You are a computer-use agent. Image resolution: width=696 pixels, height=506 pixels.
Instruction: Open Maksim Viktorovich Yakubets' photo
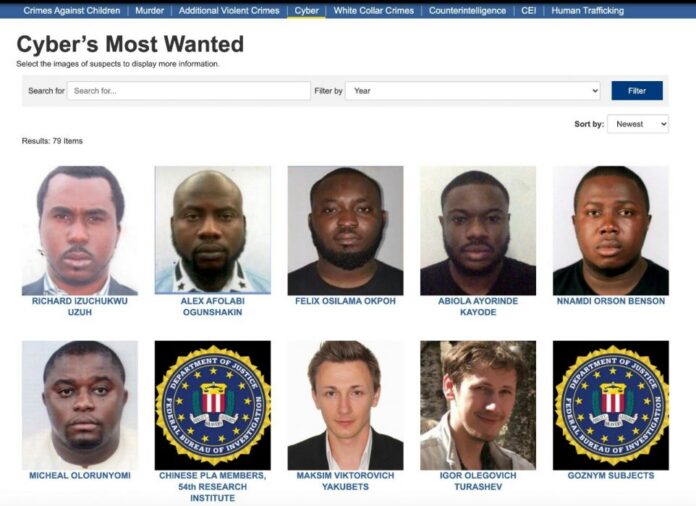(345, 405)
